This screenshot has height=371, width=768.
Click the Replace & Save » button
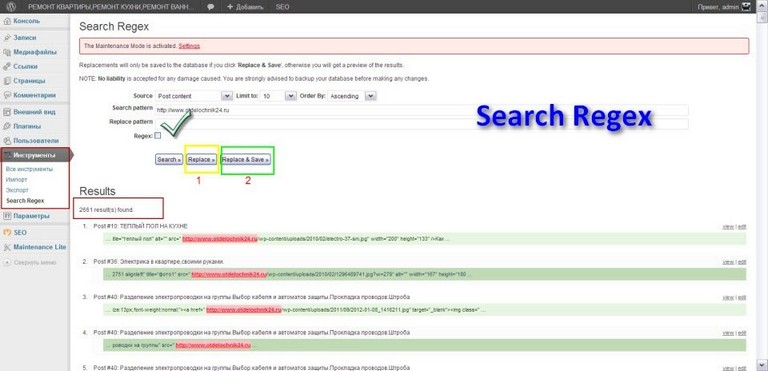click(245, 160)
